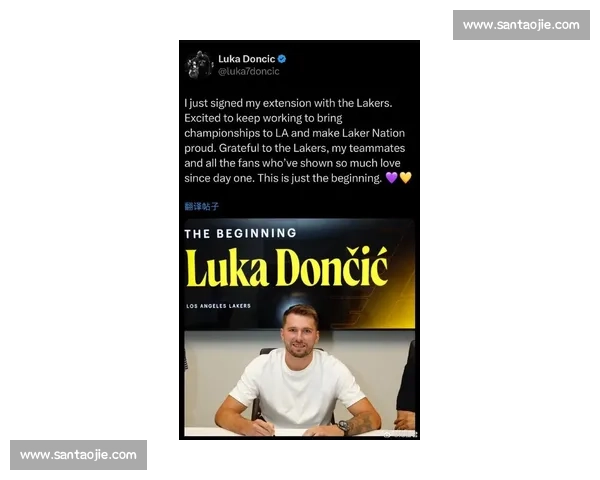Open the Luka Doncic display name
This screenshot has width=600, height=480.
(246, 59)
